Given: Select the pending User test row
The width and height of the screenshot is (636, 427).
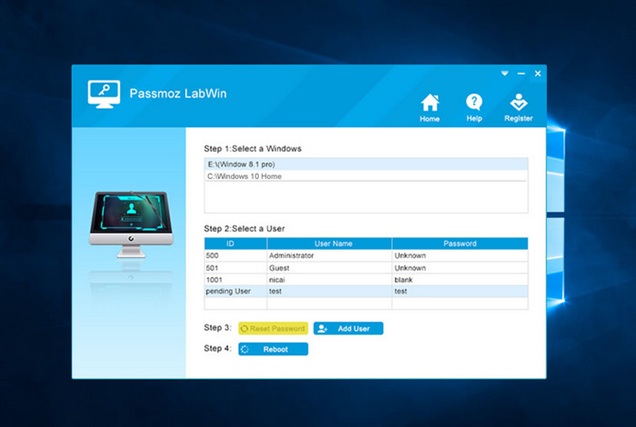Looking at the screenshot, I should (x=365, y=291).
